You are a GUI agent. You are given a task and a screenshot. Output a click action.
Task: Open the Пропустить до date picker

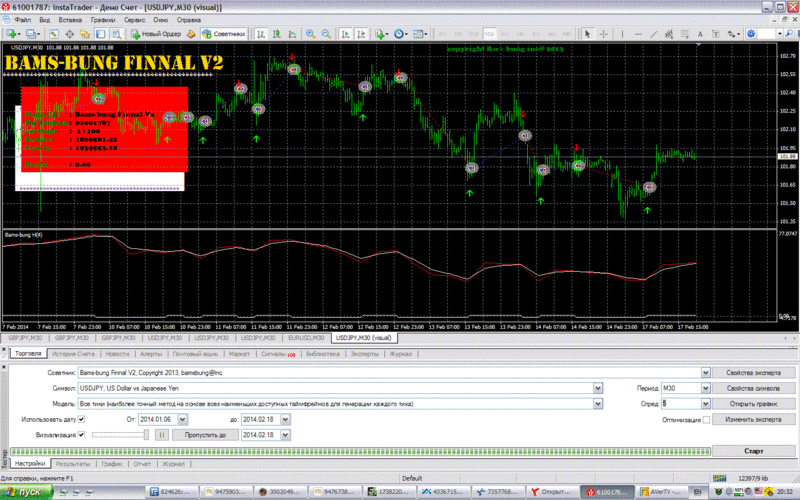pyautogui.click(x=285, y=435)
